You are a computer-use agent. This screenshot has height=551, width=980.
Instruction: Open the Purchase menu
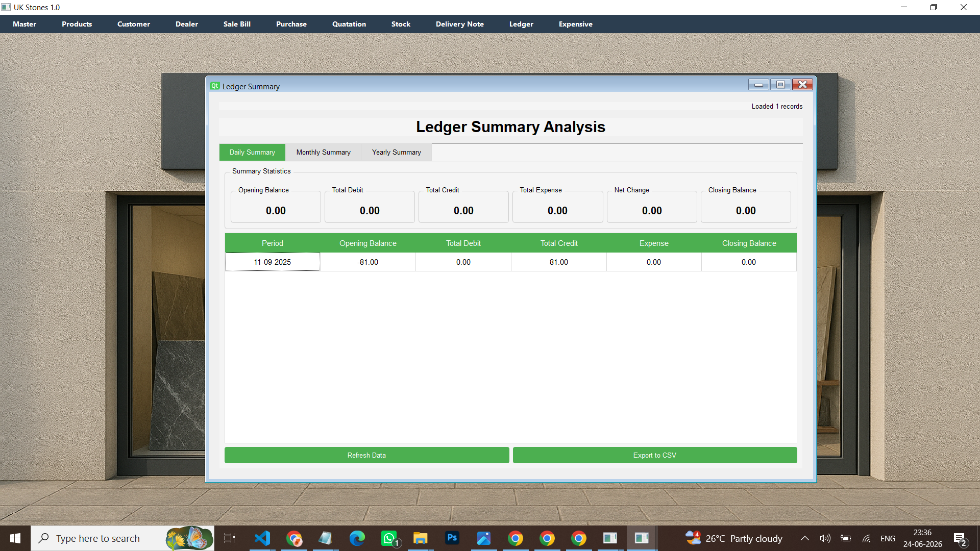(x=291, y=24)
